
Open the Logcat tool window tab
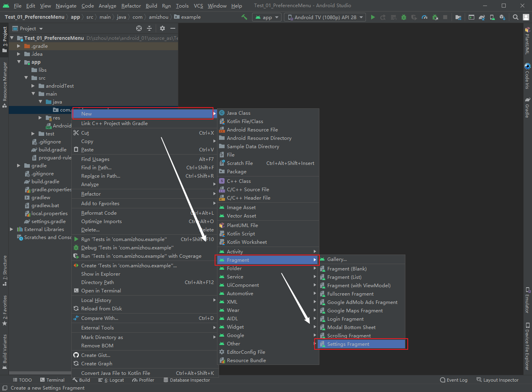(111, 380)
